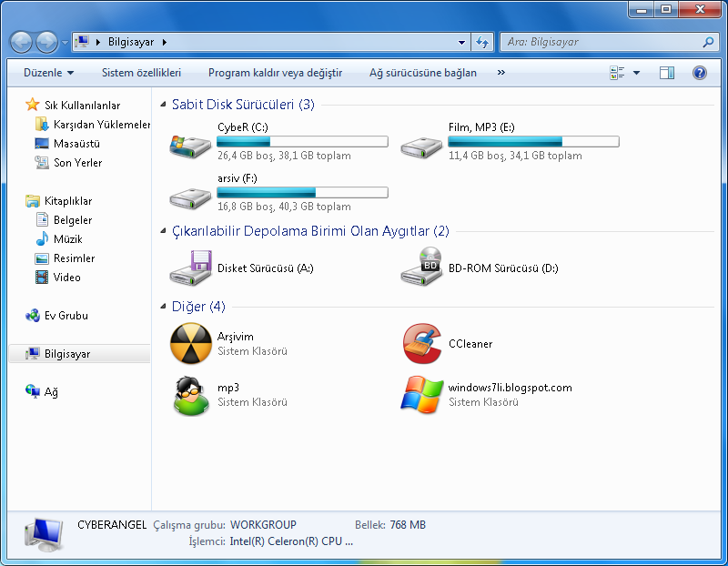Viewport: 728px width, 566px height.
Task: Select the Arşivim radioactive folder icon
Action: 191,344
